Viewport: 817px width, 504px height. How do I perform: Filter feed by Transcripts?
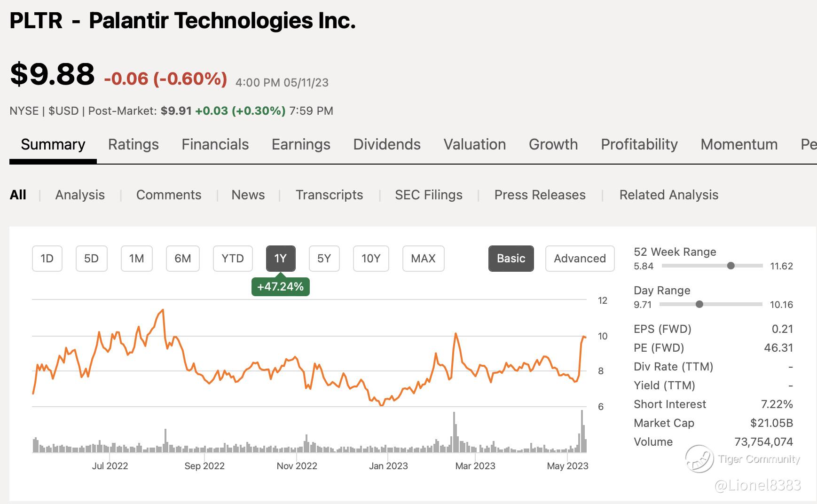click(329, 195)
